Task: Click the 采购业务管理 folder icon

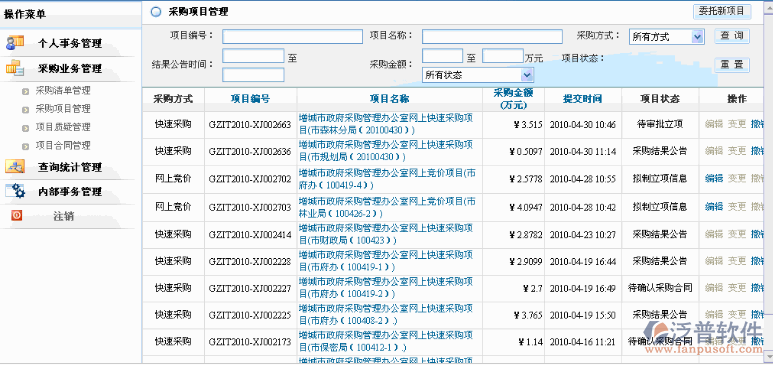Action: pos(15,68)
